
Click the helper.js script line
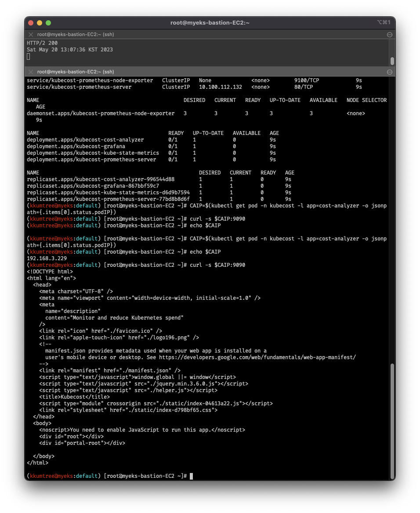(x=128, y=390)
